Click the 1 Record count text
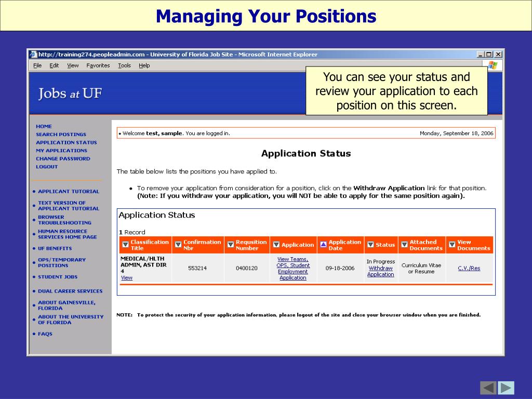The image size is (532, 399). click(x=132, y=232)
